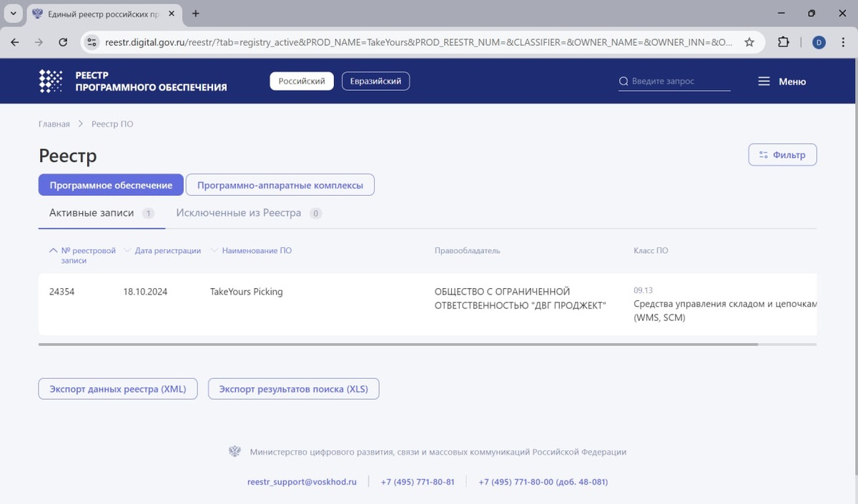Screen dimensions: 858x504
Task: Open the browser extensions puzzle icon
Action: pos(784,42)
